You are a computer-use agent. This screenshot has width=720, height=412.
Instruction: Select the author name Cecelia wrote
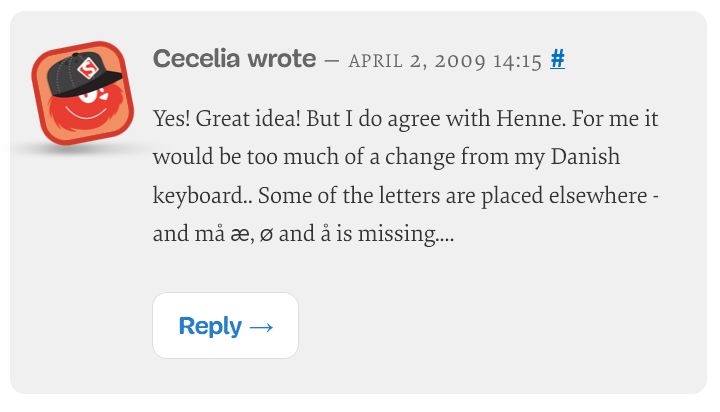[x=235, y=59]
